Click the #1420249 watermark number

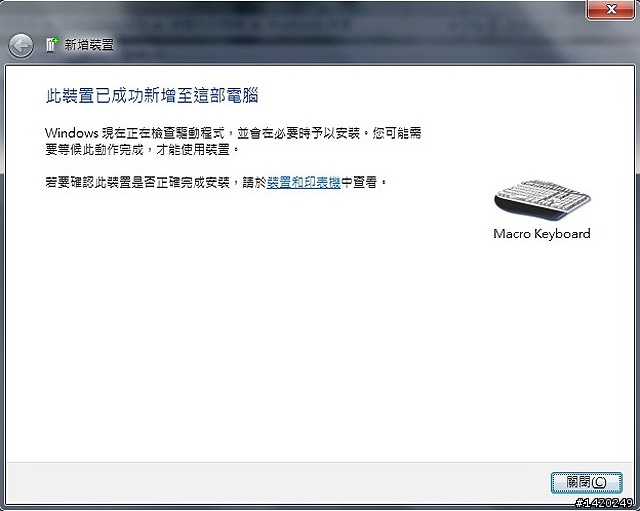click(x=604, y=503)
